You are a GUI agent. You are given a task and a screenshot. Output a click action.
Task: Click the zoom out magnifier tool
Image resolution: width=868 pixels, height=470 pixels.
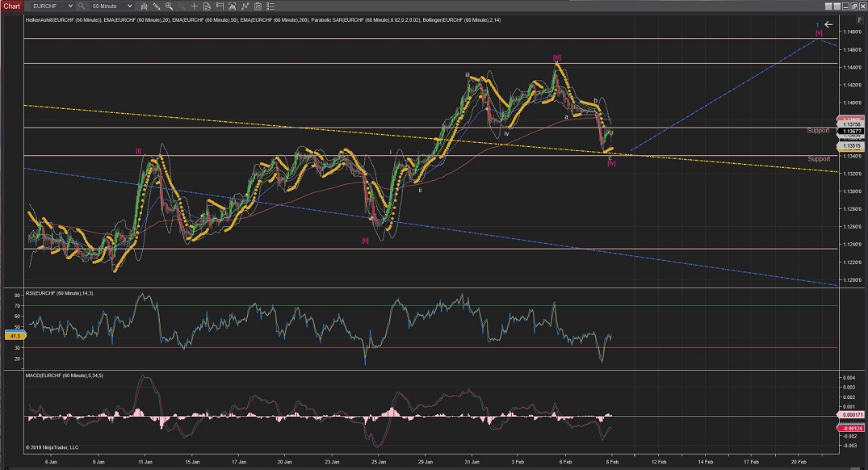182,6
